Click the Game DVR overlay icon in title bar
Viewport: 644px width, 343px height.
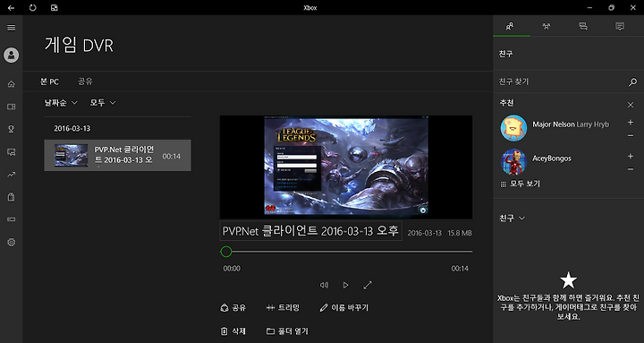[x=55, y=8]
